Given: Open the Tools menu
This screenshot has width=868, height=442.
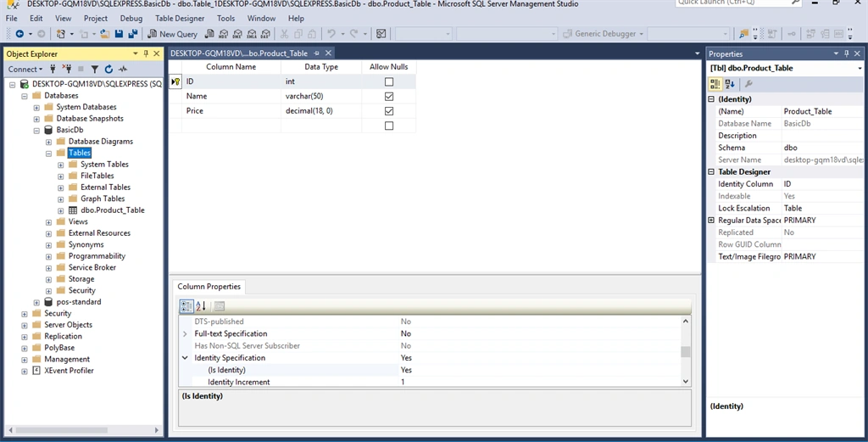Looking at the screenshot, I should tap(225, 19).
